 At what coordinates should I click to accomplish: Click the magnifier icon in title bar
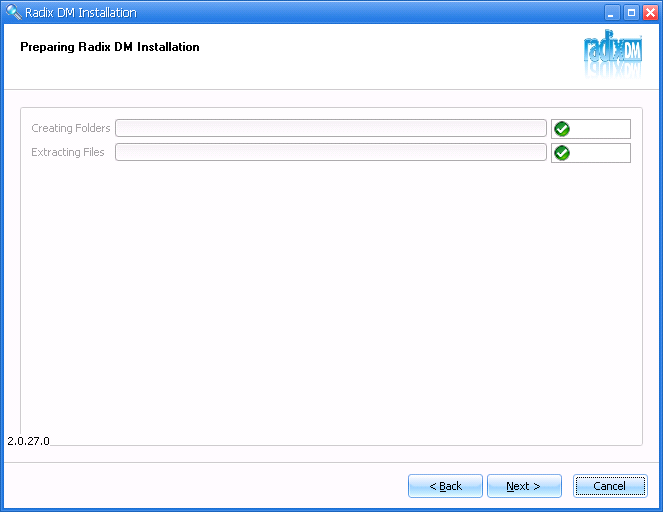(14, 12)
